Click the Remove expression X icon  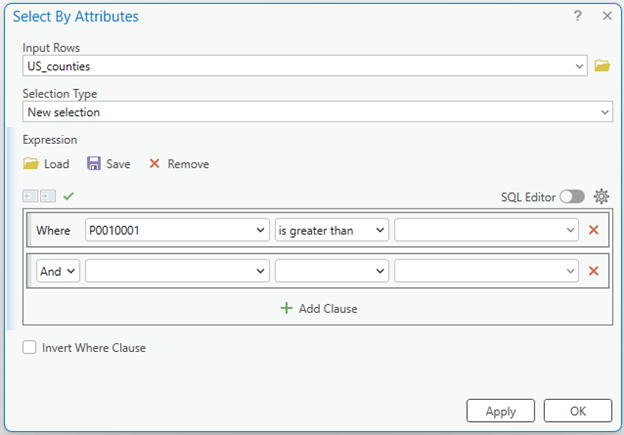(x=154, y=164)
